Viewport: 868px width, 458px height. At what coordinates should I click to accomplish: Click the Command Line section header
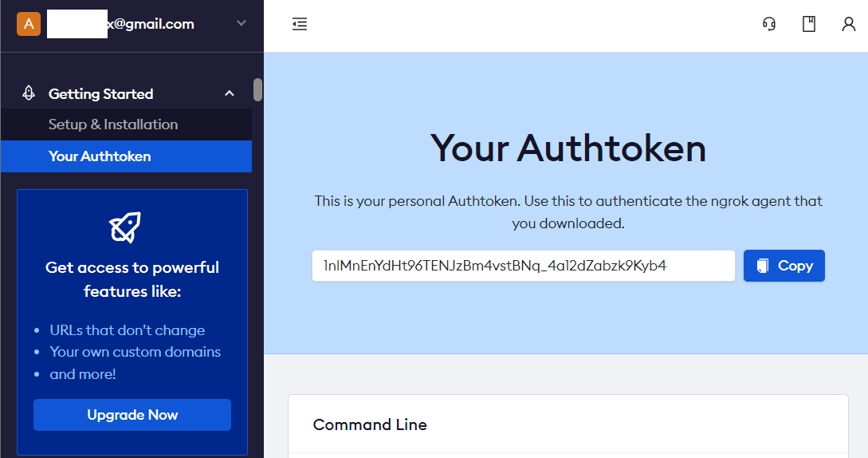point(370,424)
